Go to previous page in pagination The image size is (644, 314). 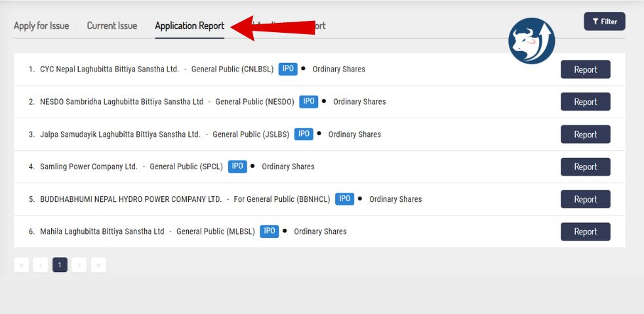[x=41, y=265]
